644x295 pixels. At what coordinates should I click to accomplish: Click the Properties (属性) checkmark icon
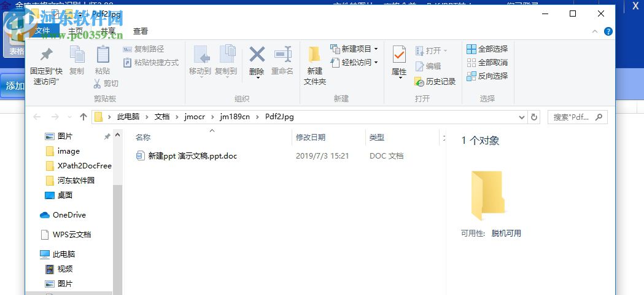tap(399, 55)
